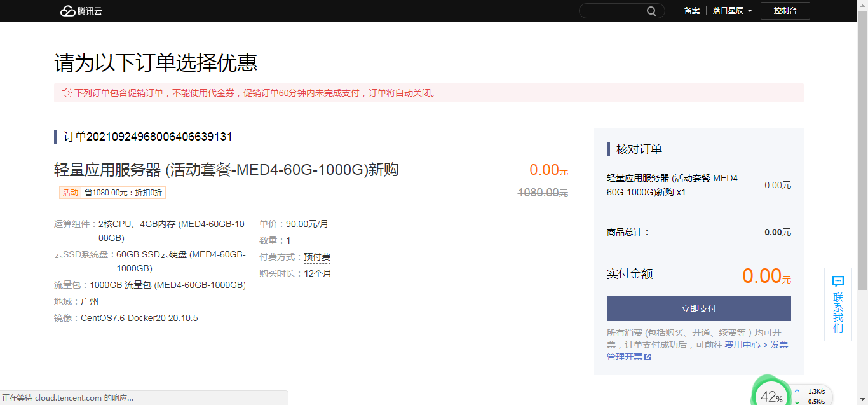The image size is (868, 405).
Task: Open the 控制台 console button
Action: tap(785, 11)
